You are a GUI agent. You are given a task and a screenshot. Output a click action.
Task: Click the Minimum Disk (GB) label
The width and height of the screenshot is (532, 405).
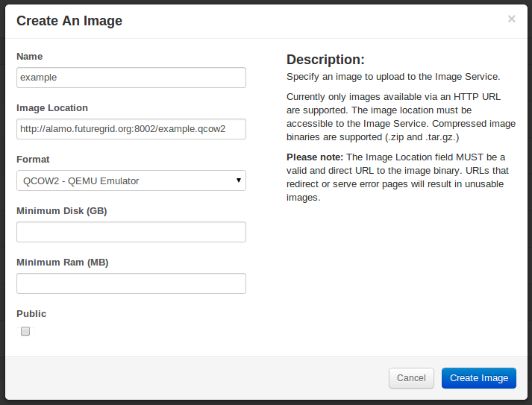point(62,211)
